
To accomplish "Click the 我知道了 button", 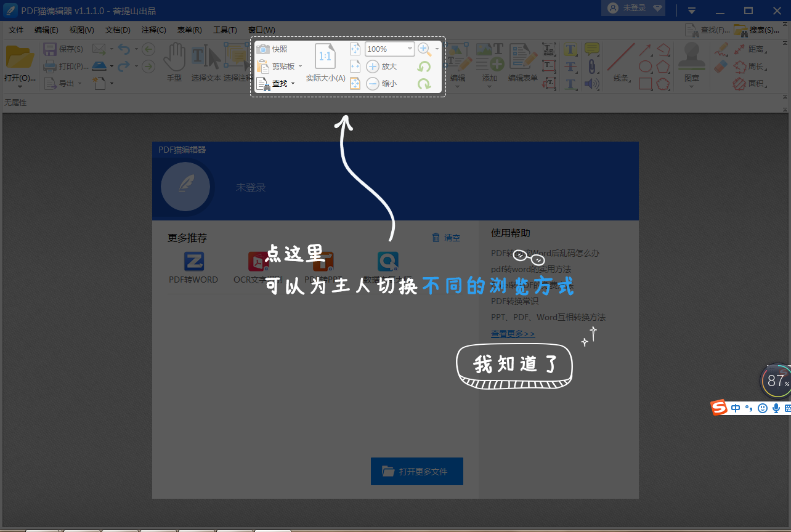I will coord(513,365).
